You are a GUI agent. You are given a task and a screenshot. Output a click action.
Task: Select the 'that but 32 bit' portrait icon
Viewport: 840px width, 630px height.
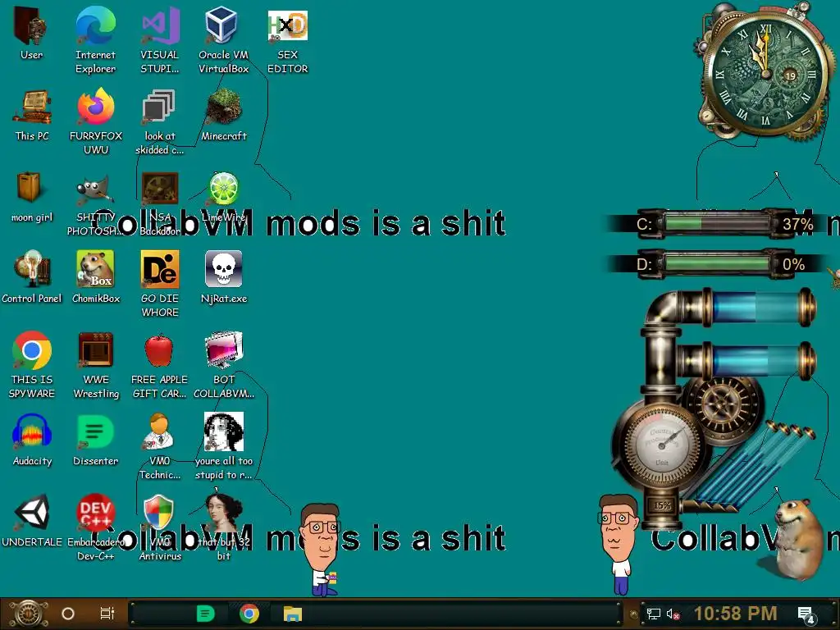[224, 527]
